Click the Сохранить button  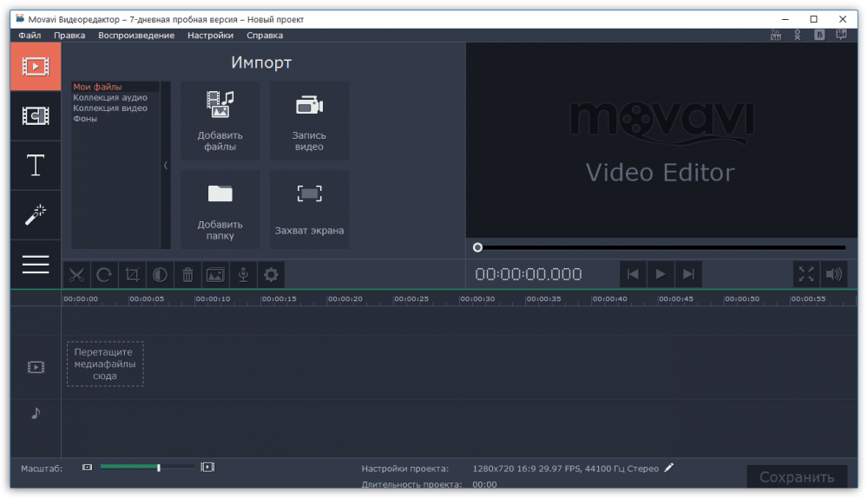coord(797,477)
